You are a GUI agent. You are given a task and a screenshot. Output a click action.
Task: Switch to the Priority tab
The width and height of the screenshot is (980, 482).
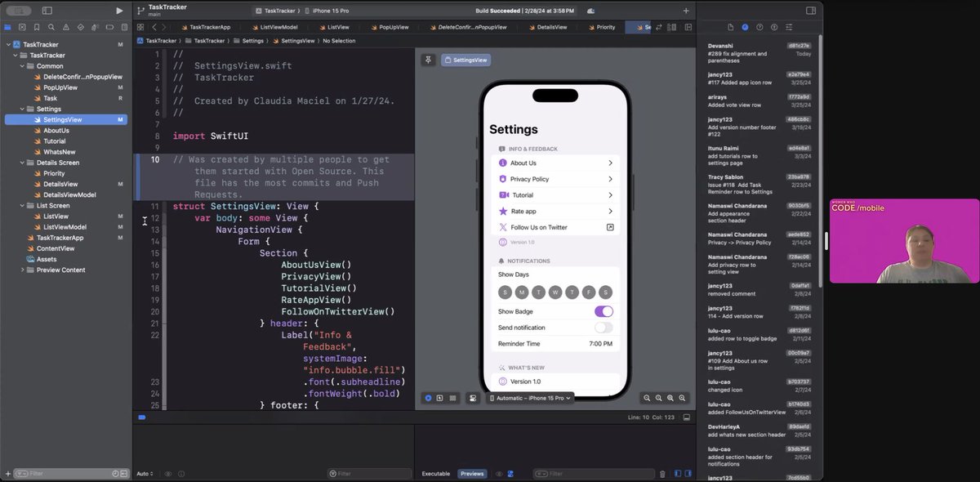(x=600, y=27)
